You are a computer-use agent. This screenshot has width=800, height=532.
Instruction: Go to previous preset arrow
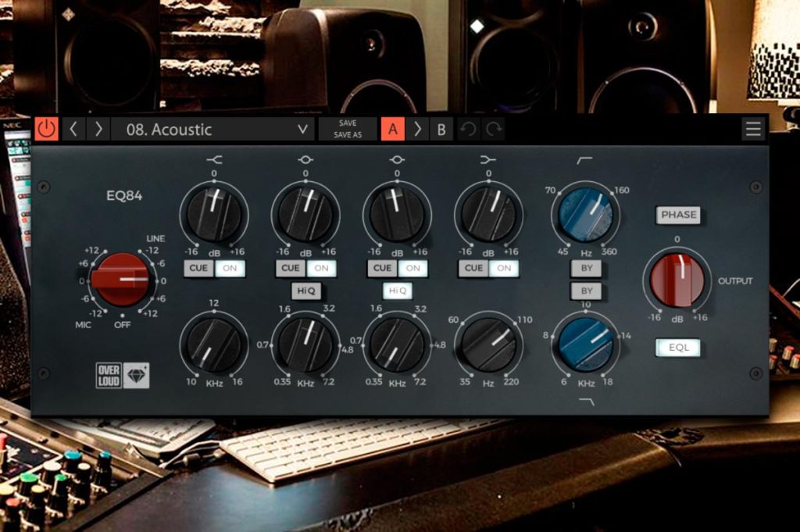tap(73, 129)
